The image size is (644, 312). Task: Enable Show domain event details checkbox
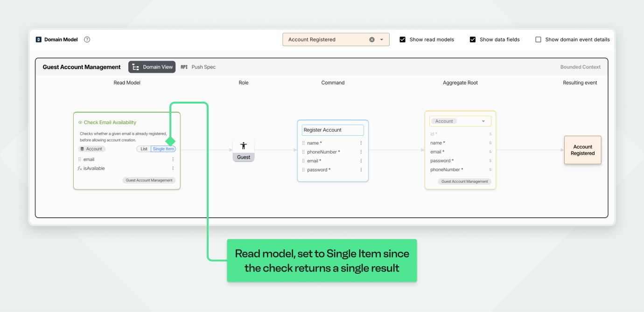tap(538, 40)
